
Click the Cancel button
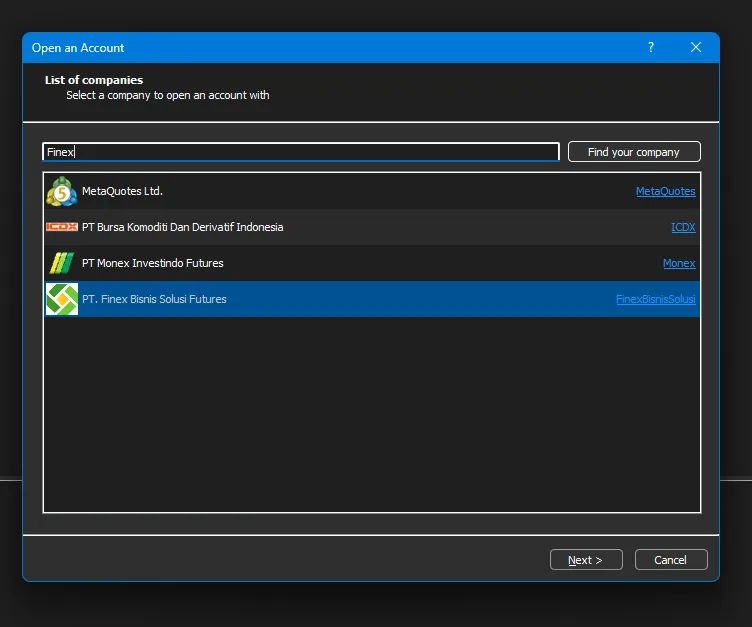(x=670, y=560)
